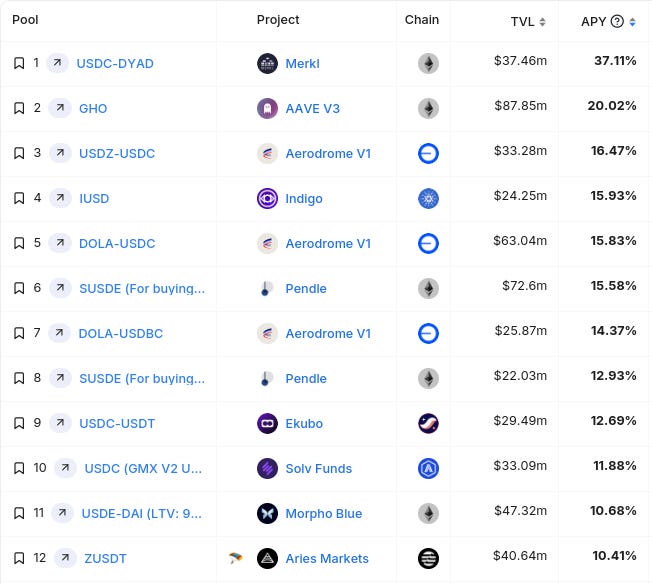Bookmark the DOLA-USDBC pool

19,333
